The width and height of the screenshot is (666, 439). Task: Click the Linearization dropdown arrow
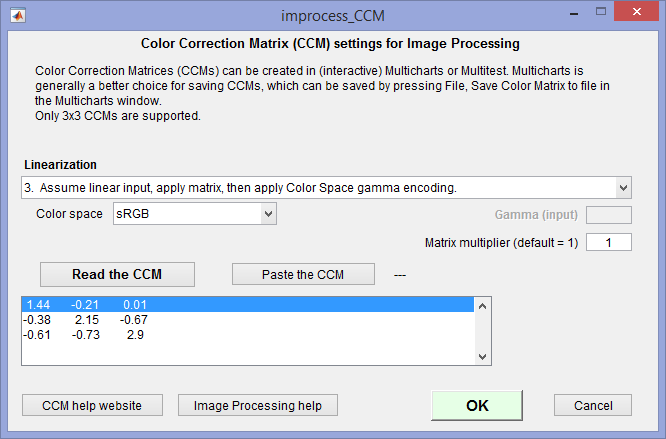(x=623, y=188)
